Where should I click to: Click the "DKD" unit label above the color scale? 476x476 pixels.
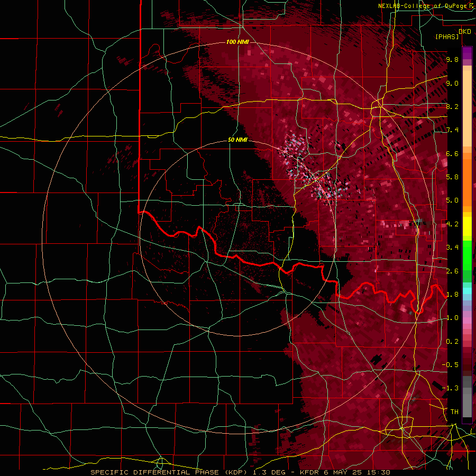coord(465,32)
